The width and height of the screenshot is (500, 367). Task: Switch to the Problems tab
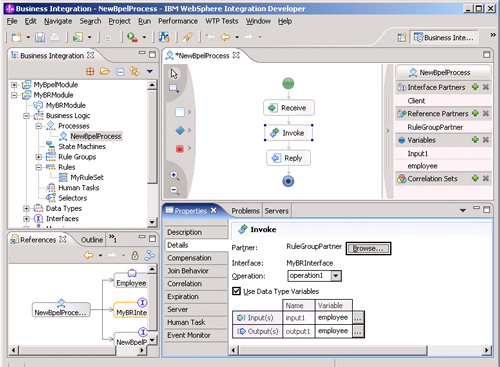[x=245, y=211]
